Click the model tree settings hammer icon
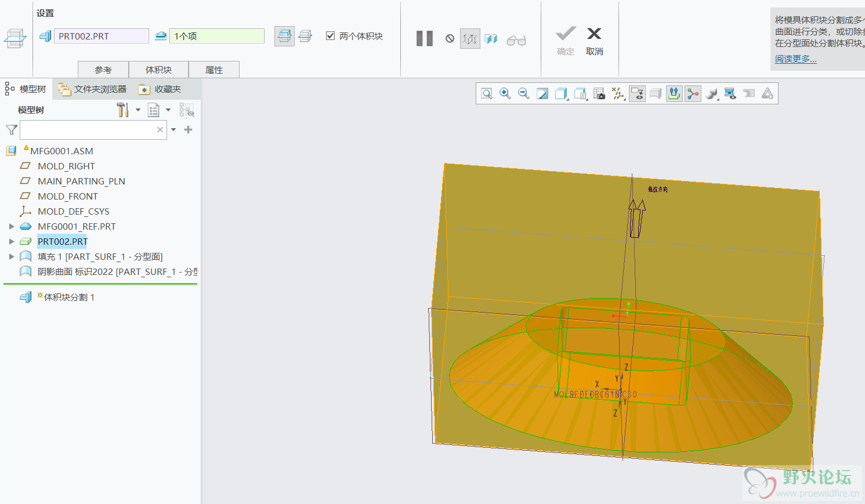This screenshot has width=865, height=504. [x=122, y=110]
